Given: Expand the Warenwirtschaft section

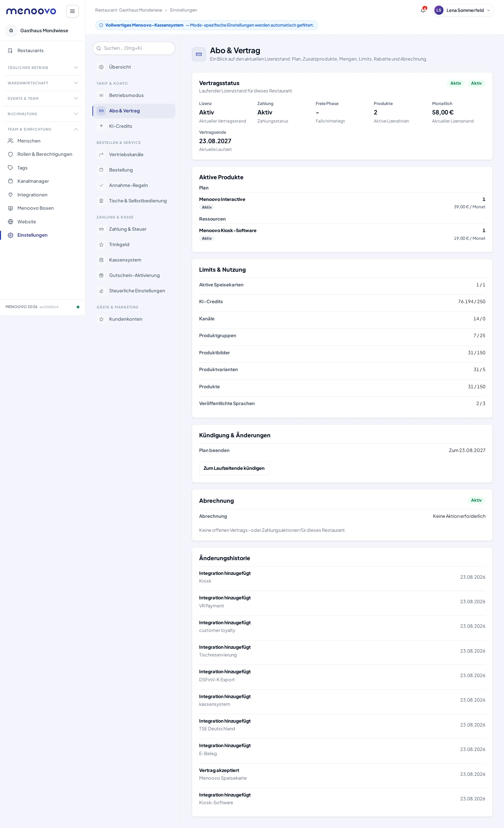Looking at the screenshot, I should pyautogui.click(x=42, y=83).
